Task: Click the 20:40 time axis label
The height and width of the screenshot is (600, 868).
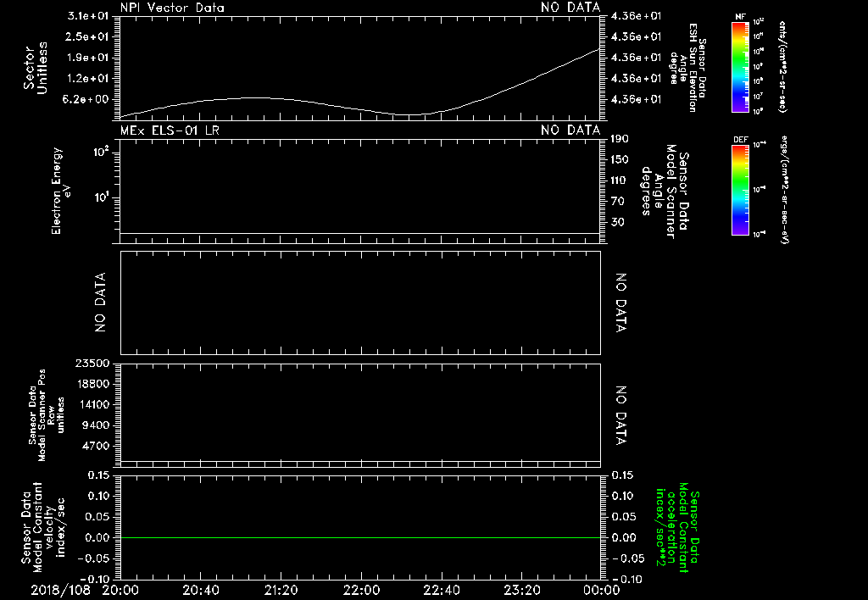Action: tap(201, 591)
